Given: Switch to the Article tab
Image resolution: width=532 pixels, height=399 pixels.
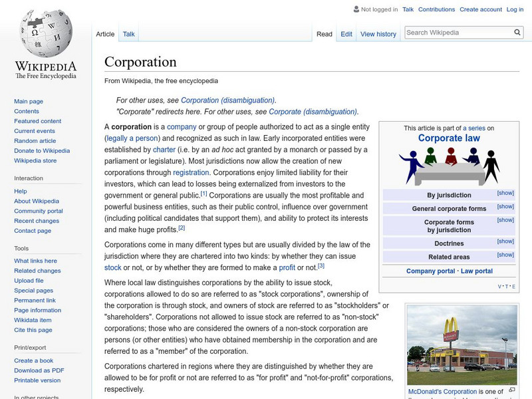Looking at the screenshot, I should tap(105, 34).
